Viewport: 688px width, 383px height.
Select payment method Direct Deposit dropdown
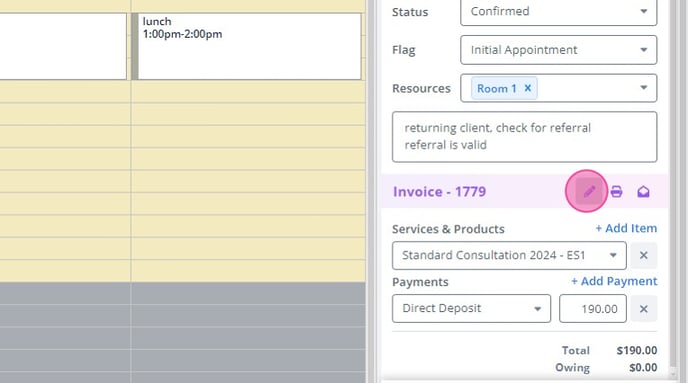pyautogui.click(x=471, y=308)
